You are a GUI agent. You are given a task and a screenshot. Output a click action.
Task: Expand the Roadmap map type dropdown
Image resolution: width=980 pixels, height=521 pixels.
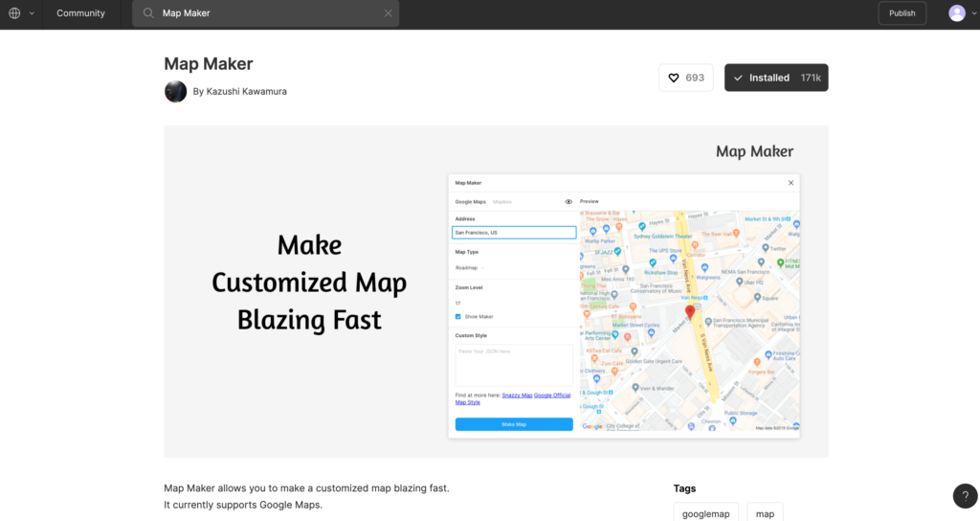coord(469,268)
